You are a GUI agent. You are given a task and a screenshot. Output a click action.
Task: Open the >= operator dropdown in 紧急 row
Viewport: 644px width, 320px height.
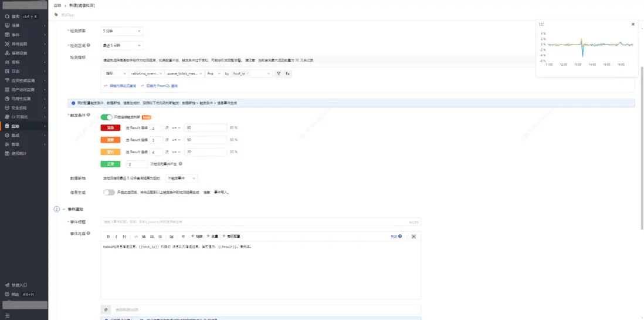177,128
